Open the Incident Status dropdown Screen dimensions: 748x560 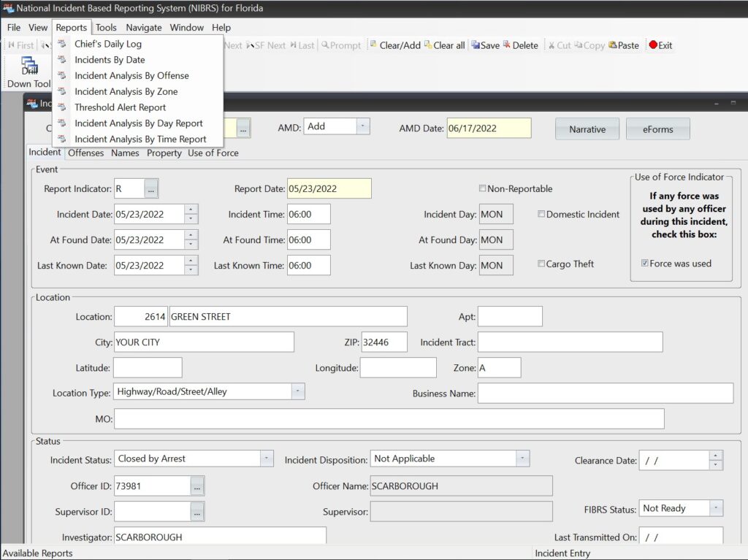(x=267, y=459)
